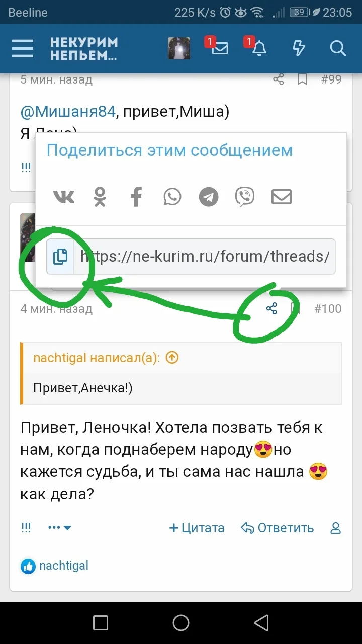The image size is (362, 644).
Task: Share the post through Viber
Action: tap(245, 197)
